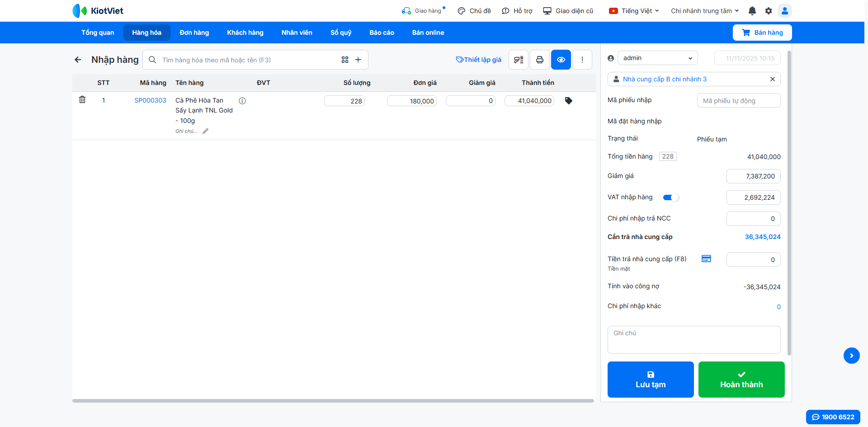
Task: Click Tiền trả nhà cung cấp field
Action: click(753, 259)
